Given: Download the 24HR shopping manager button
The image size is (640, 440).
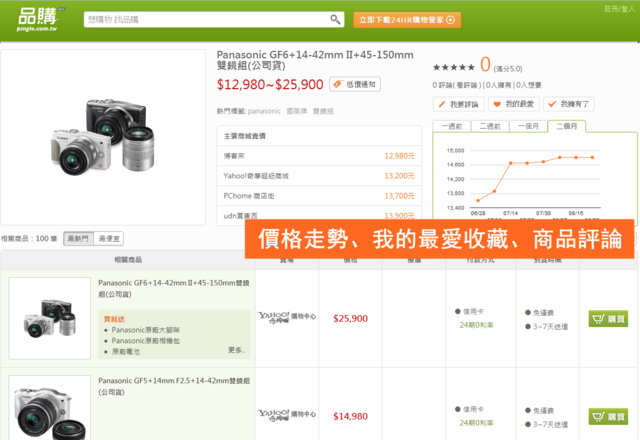Looking at the screenshot, I should [x=407, y=20].
